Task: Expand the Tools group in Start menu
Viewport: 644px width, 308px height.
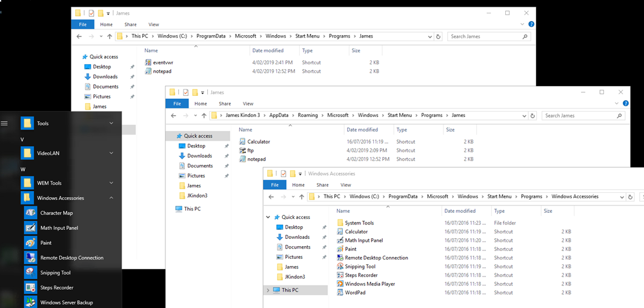Action: pyautogui.click(x=111, y=123)
